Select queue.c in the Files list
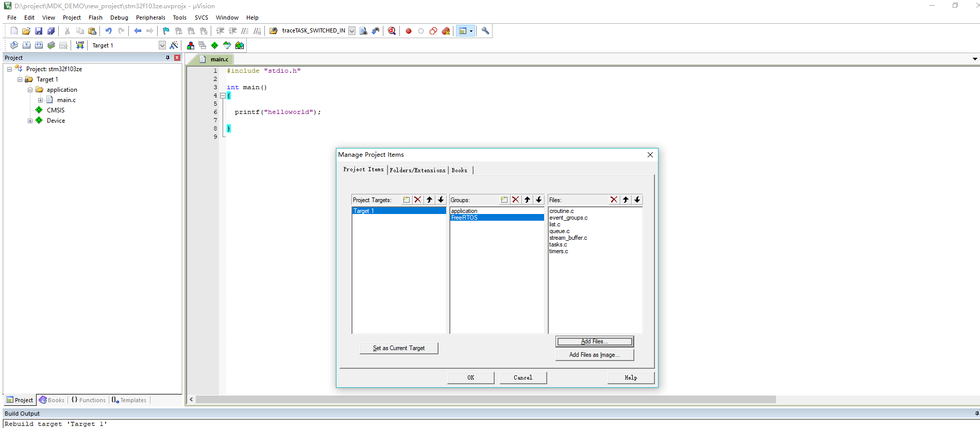Viewport: 980px width, 428px height. tap(560, 231)
